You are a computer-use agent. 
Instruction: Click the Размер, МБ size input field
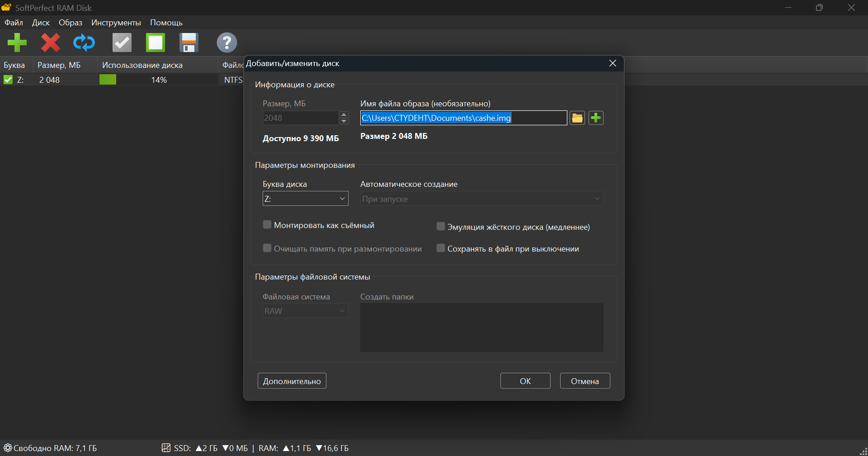[301, 118]
